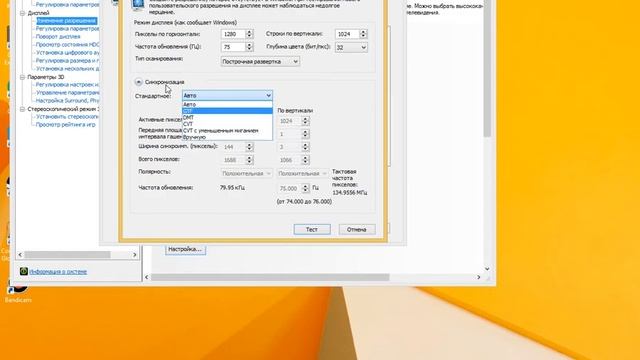Open the Bandicam desktop shortcut
This screenshot has height=360, width=640.
point(18,292)
